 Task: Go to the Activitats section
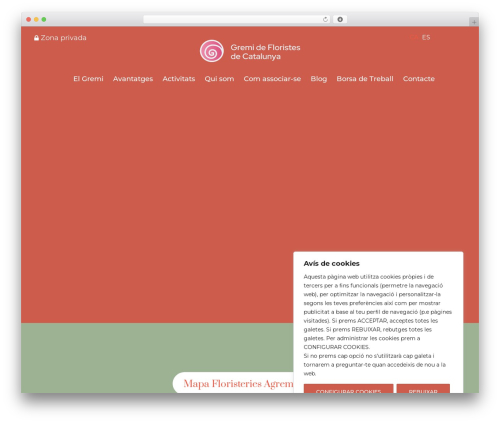(x=179, y=79)
